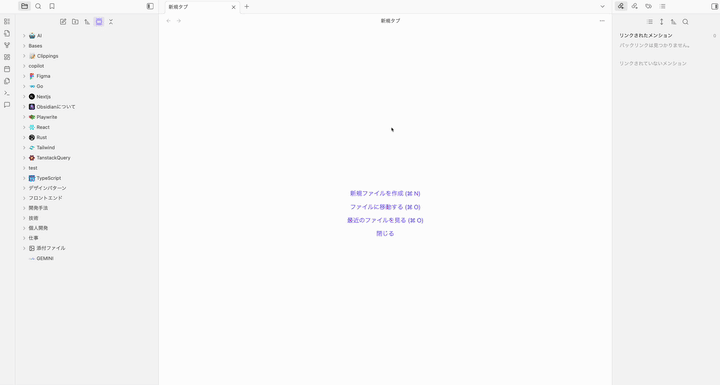Add a new tab with plus button

247,6
